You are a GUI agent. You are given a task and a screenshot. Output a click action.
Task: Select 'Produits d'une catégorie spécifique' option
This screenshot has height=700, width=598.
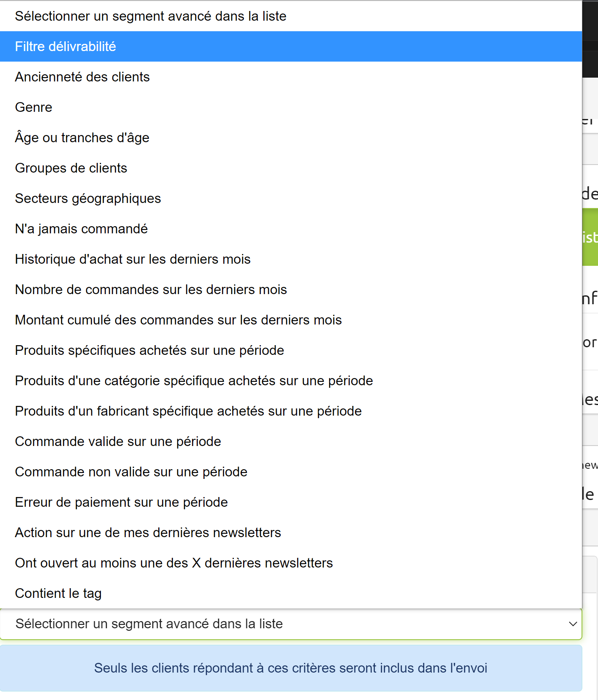click(x=291, y=381)
